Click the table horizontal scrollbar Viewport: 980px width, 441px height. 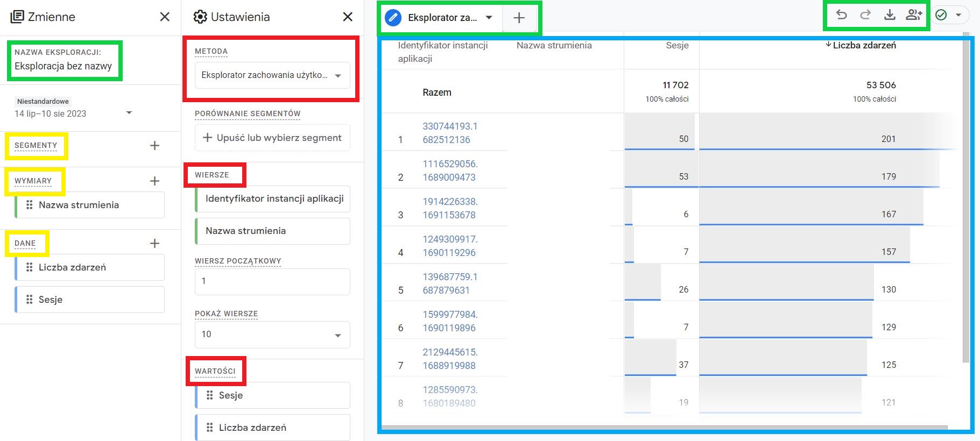tap(665, 428)
